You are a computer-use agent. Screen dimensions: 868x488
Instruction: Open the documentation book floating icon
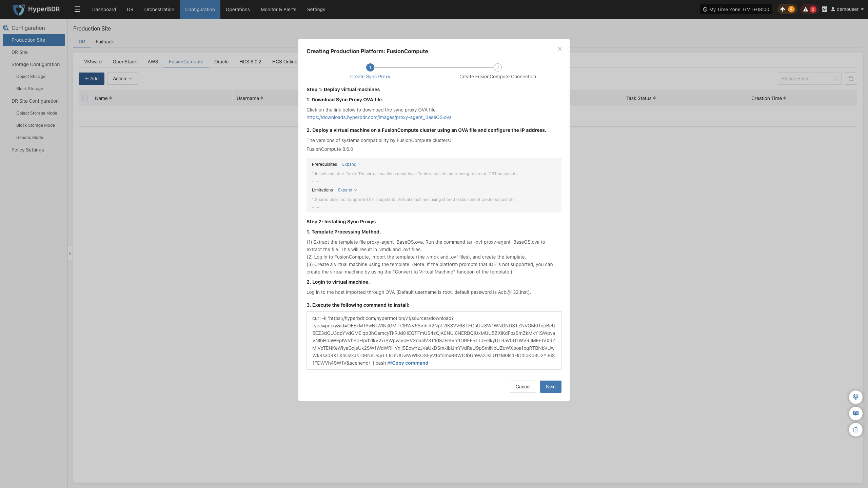[856, 413]
